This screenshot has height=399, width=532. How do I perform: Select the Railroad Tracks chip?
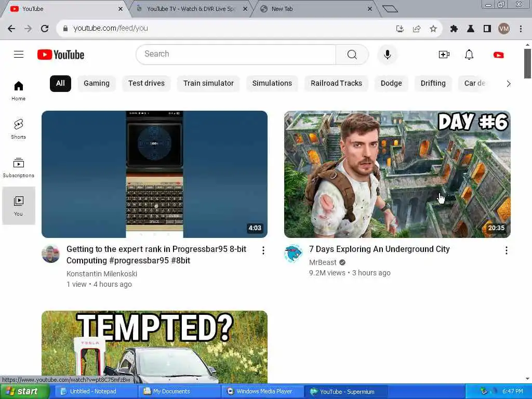coord(336,84)
